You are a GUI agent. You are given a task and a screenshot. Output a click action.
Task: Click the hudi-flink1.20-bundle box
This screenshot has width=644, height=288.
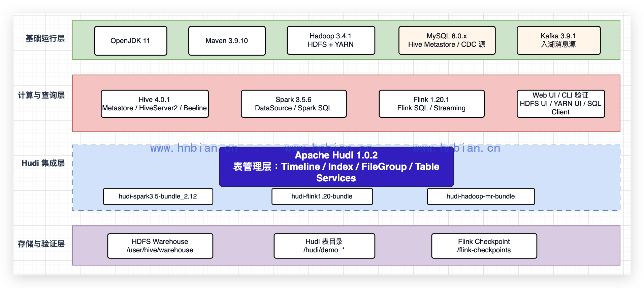(x=322, y=196)
